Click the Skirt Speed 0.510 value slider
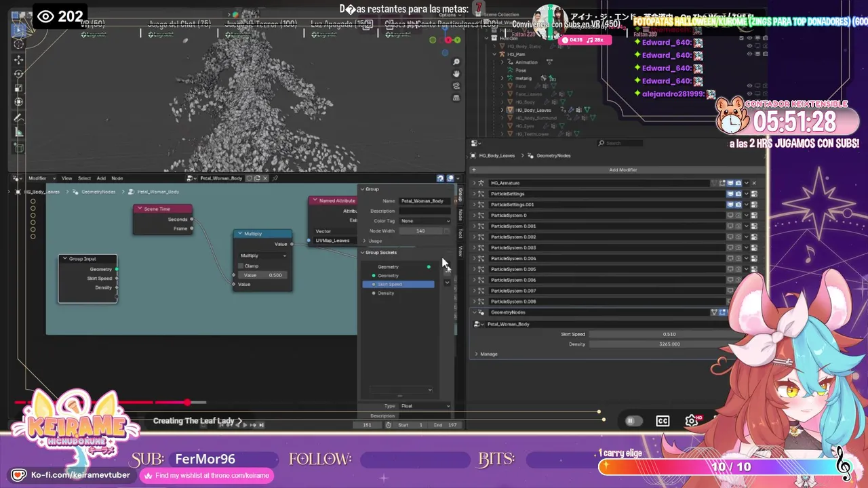Image resolution: width=868 pixels, height=488 pixels. click(668, 334)
